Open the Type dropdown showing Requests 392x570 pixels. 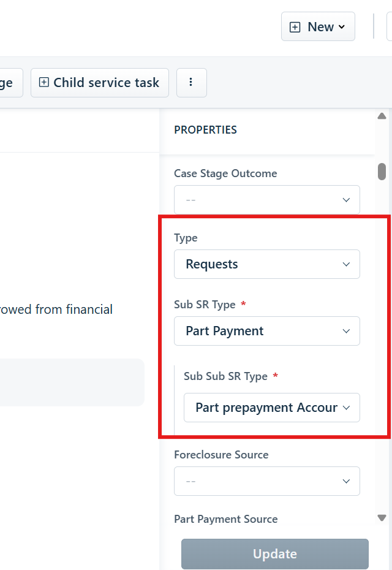point(266,264)
